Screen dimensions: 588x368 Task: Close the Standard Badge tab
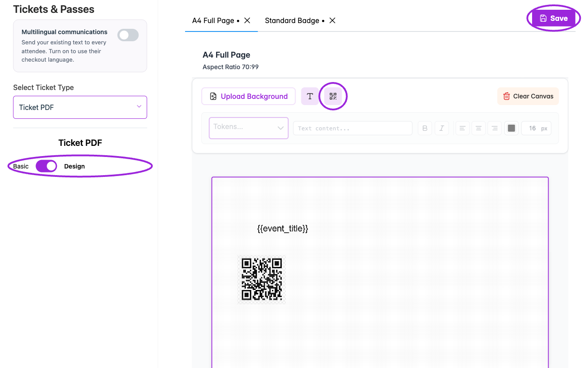(x=332, y=20)
